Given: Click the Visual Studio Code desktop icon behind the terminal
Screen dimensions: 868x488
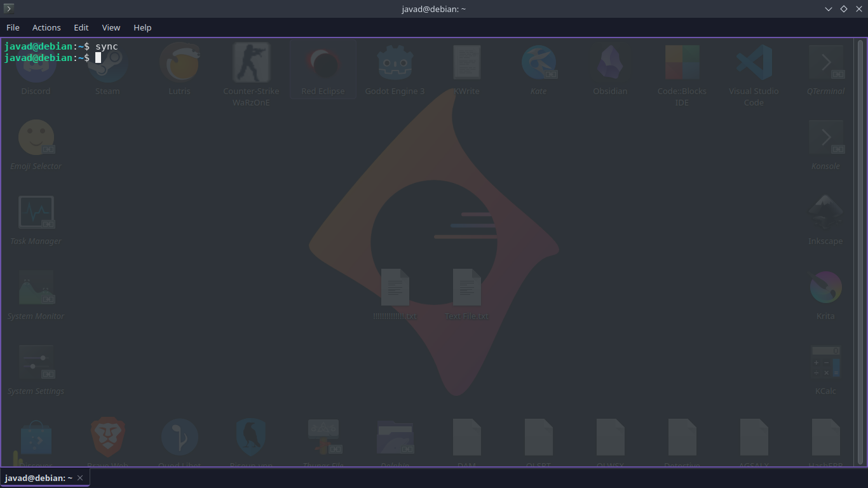Looking at the screenshot, I should 754,62.
